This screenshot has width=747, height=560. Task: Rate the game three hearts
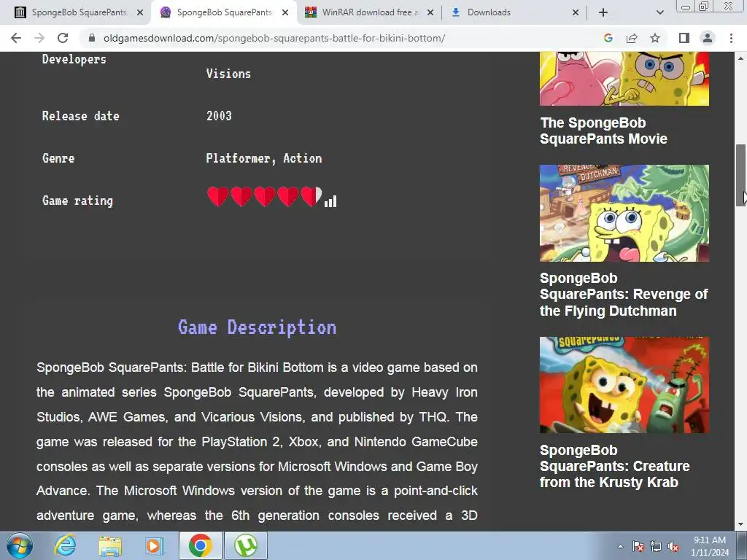click(264, 197)
